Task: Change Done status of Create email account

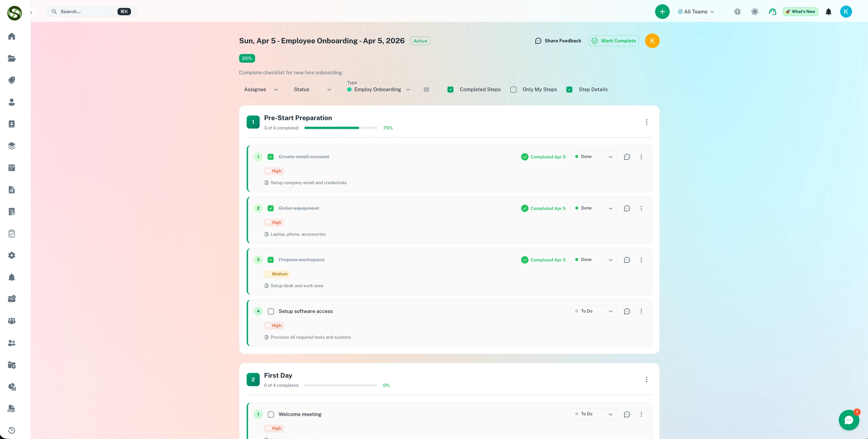Action: pyautogui.click(x=594, y=157)
